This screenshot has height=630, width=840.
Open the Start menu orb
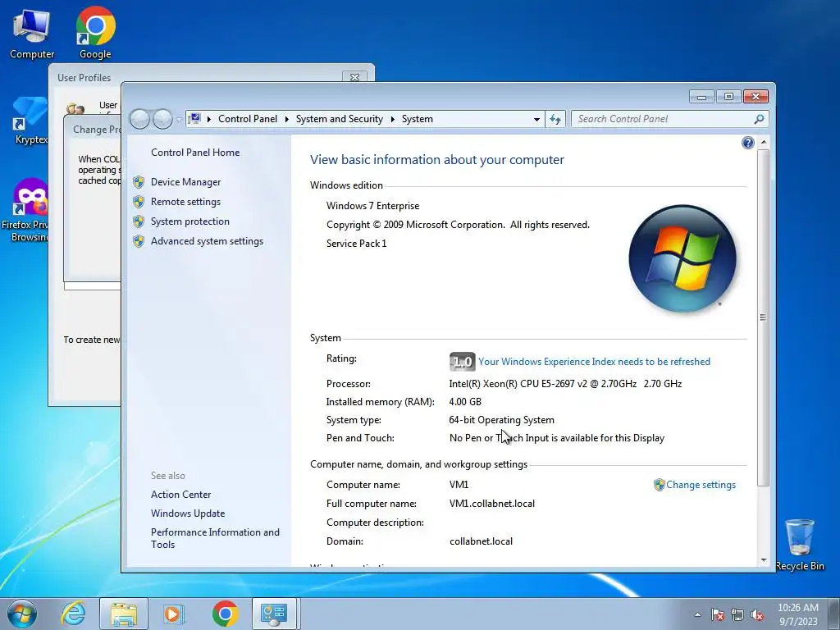coord(22,614)
